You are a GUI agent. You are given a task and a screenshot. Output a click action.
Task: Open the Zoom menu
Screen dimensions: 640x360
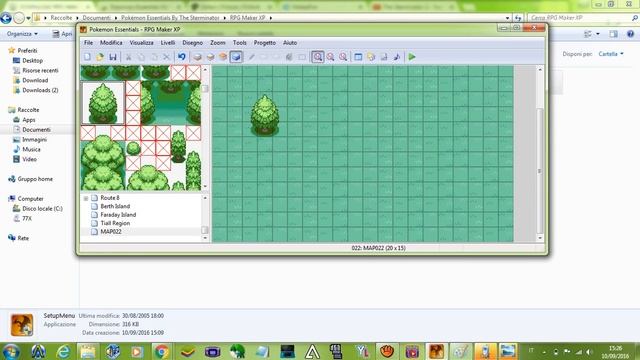point(218,43)
